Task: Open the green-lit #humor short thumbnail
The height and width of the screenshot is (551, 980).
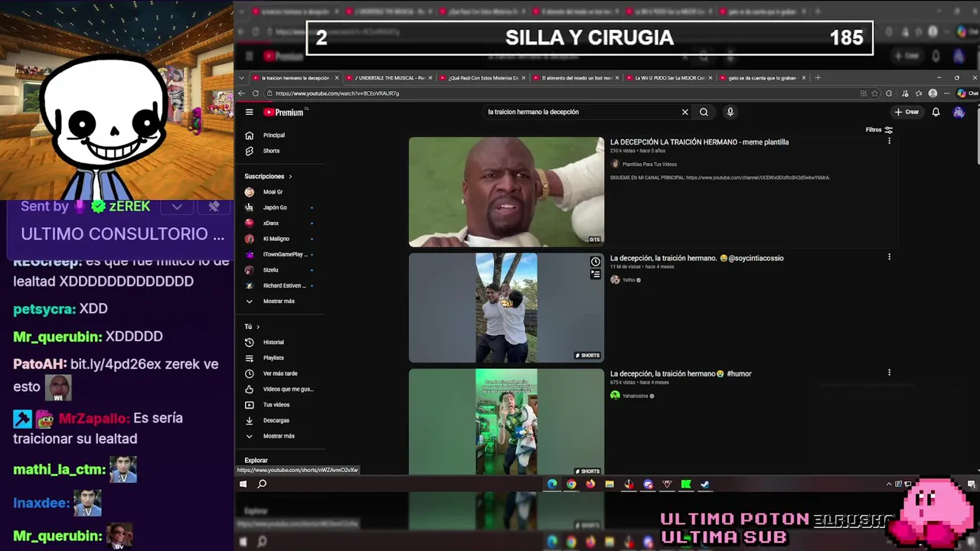Action: pos(506,422)
